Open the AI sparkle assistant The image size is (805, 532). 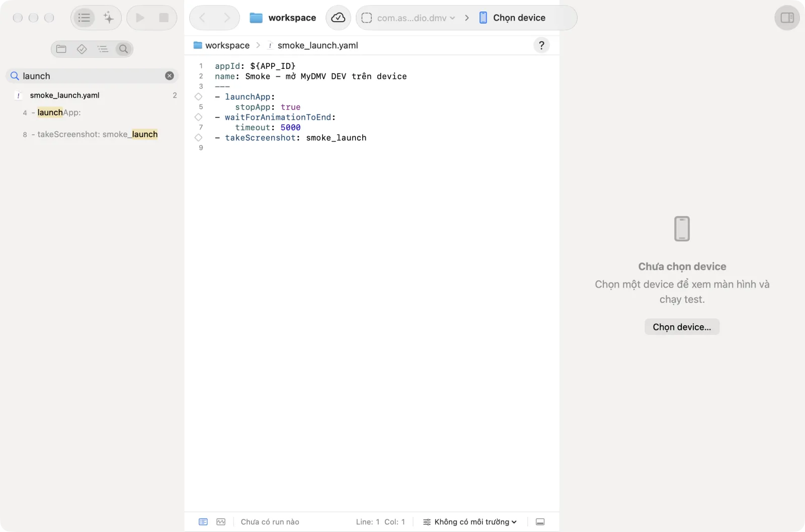point(109,18)
